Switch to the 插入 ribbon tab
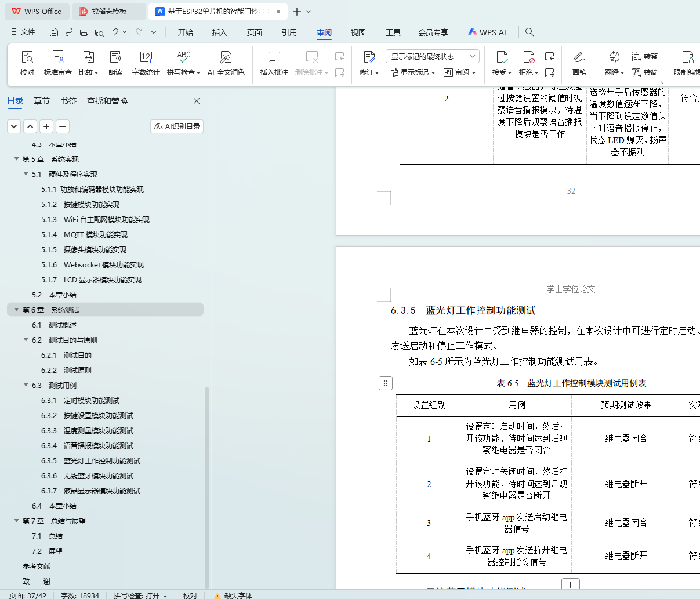This screenshot has height=599, width=700. tap(220, 32)
